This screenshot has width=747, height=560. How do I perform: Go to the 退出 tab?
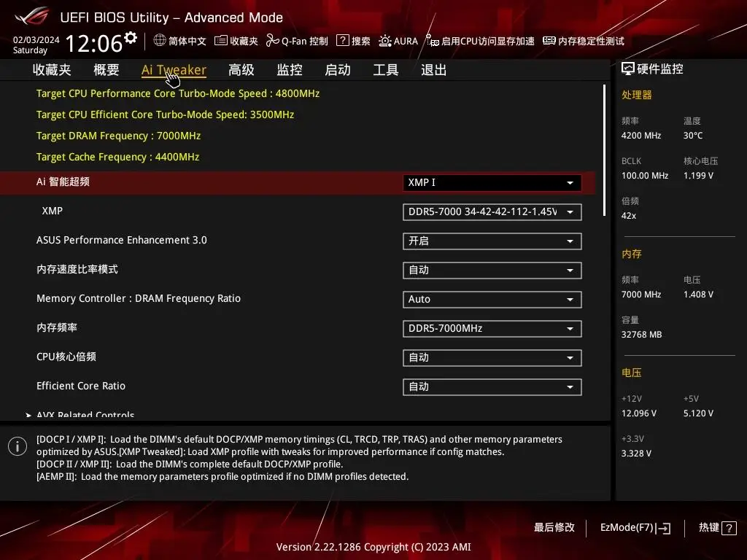pos(434,70)
